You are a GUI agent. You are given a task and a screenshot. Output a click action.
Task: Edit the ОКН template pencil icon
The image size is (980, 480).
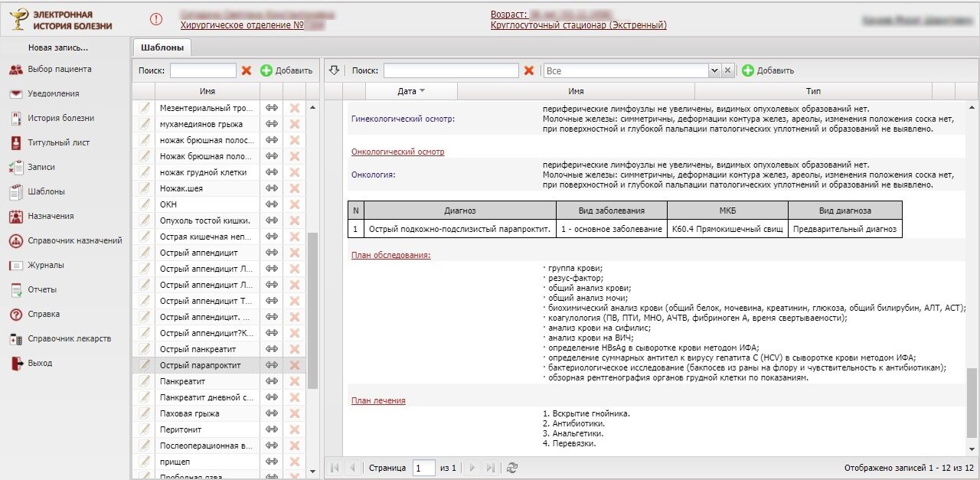click(144, 204)
